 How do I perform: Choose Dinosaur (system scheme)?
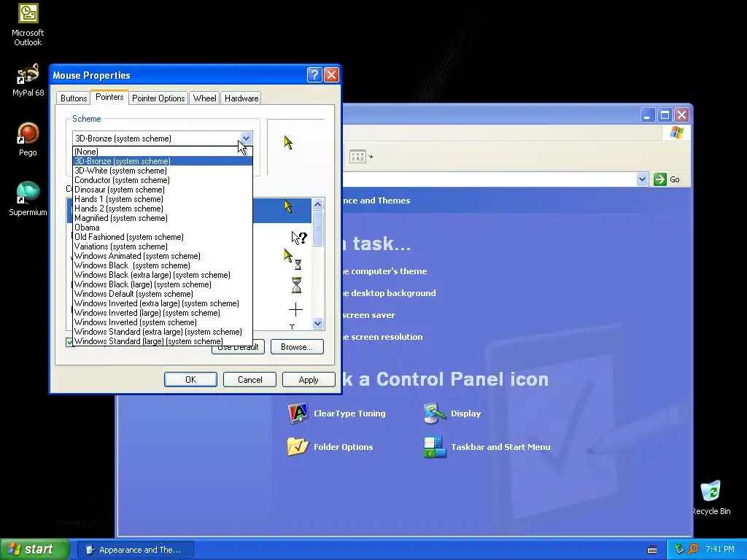163,190
